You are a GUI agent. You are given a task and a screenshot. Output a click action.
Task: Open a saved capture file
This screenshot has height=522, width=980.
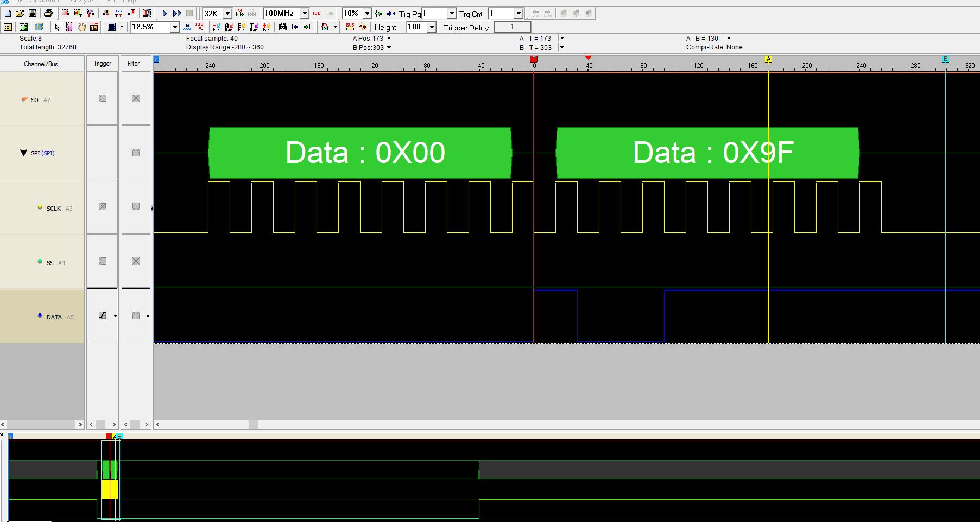pyautogui.click(x=20, y=13)
